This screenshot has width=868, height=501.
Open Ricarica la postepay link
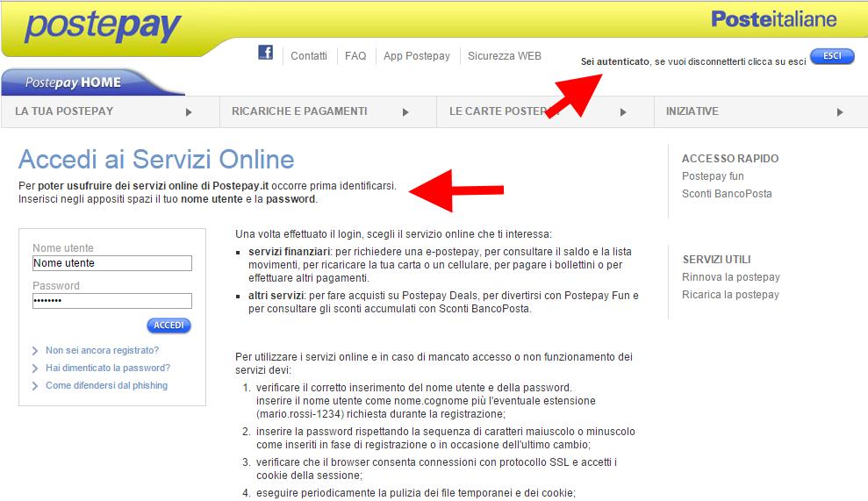[730, 295]
